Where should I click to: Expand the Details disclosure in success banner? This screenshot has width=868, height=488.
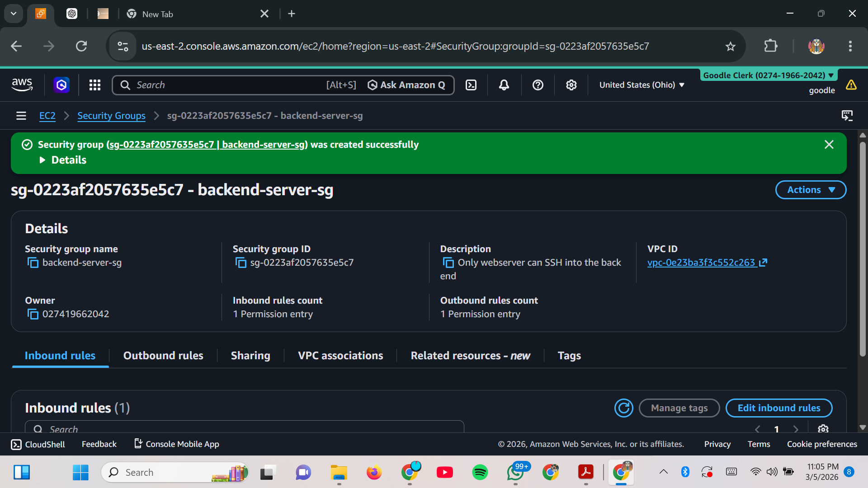click(x=63, y=160)
